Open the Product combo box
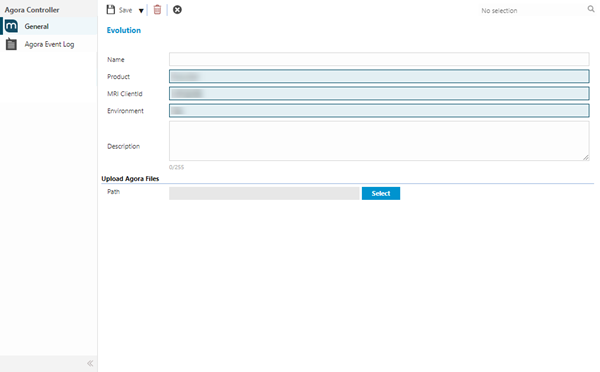Screen dimensions: 600x372 [379, 77]
